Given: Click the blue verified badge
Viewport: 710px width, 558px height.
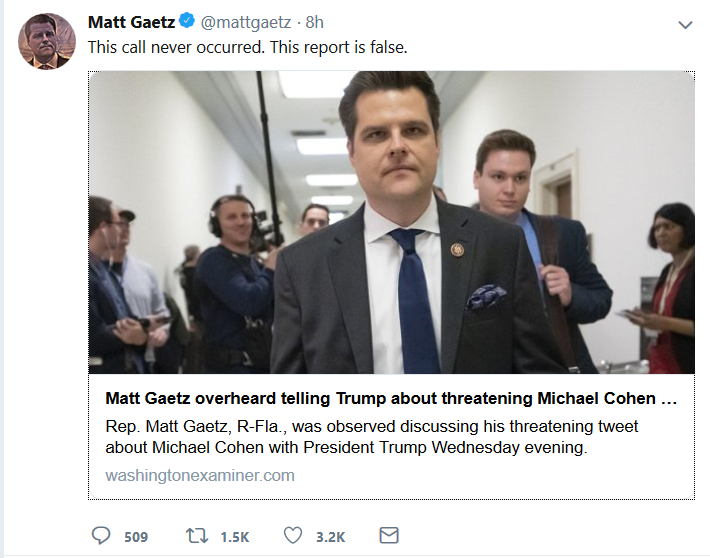Looking at the screenshot, I should pyautogui.click(x=186, y=22).
